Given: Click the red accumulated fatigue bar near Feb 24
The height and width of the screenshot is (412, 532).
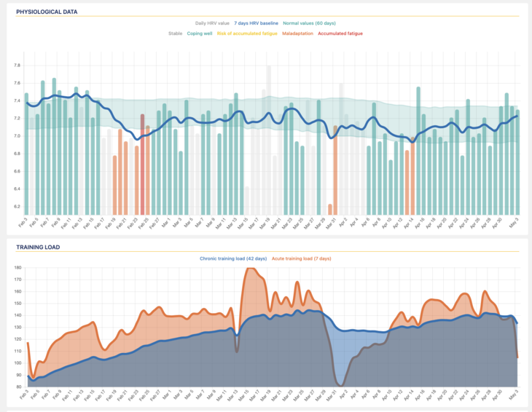Looking at the screenshot, I should pos(143,165).
